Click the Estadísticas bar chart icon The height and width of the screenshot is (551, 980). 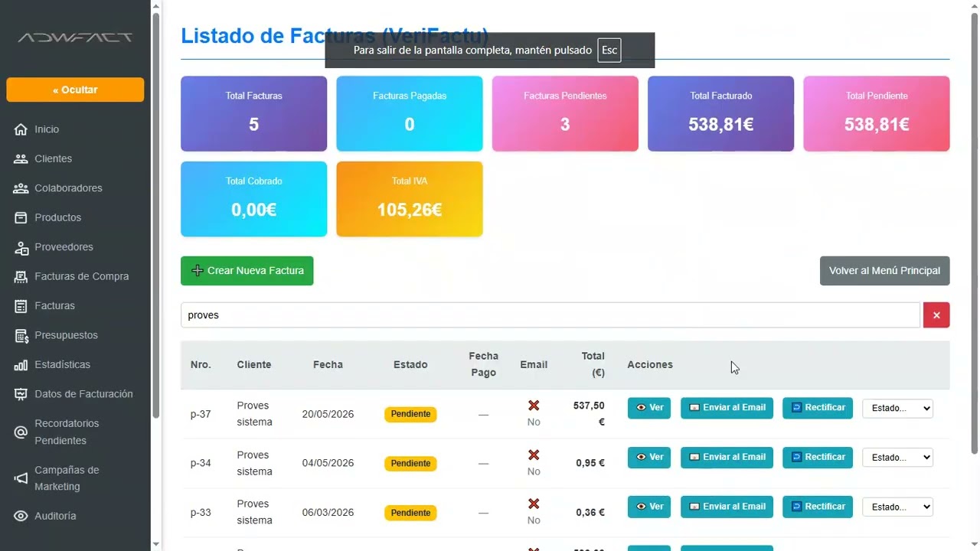coord(21,365)
